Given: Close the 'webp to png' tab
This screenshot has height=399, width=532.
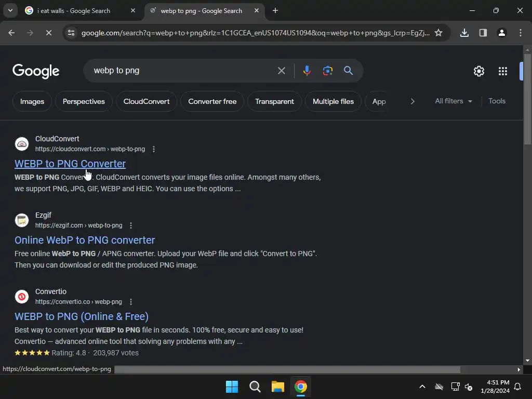Looking at the screenshot, I should pos(257,10).
